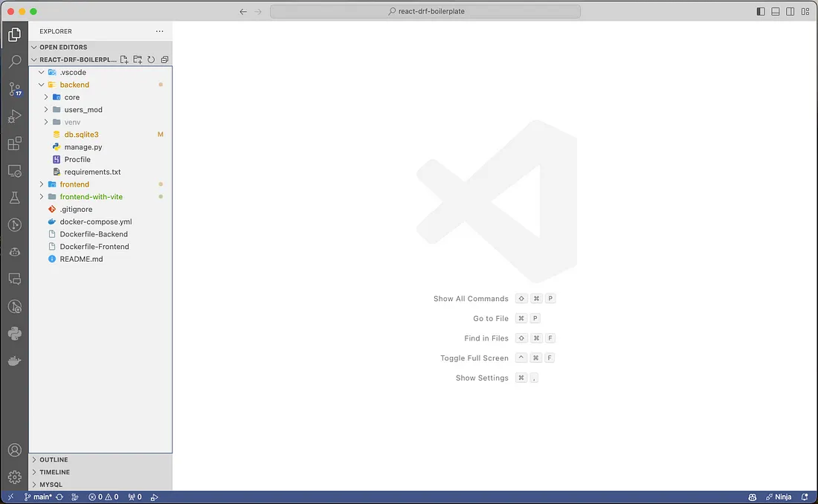Open the Run and Debug view

(15, 117)
